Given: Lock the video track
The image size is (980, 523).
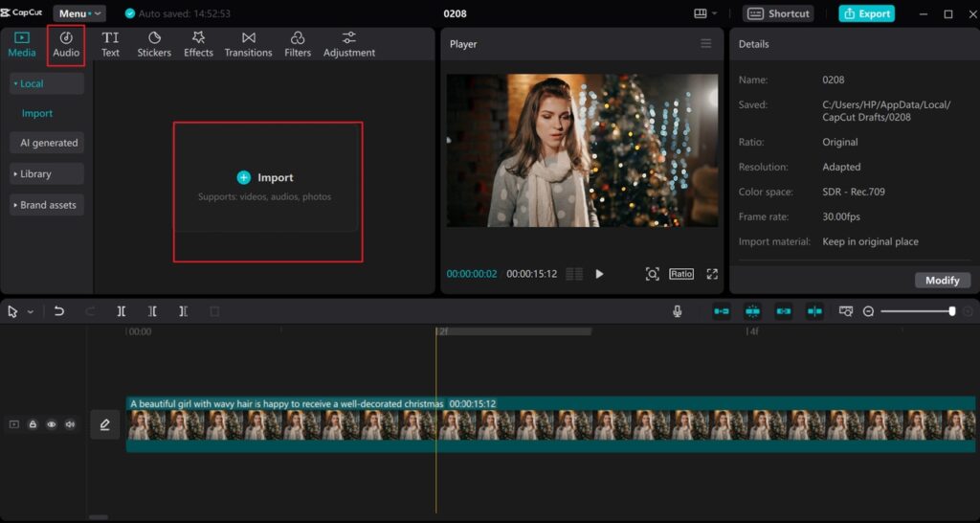Looking at the screenshot, I should pos(33,424).
